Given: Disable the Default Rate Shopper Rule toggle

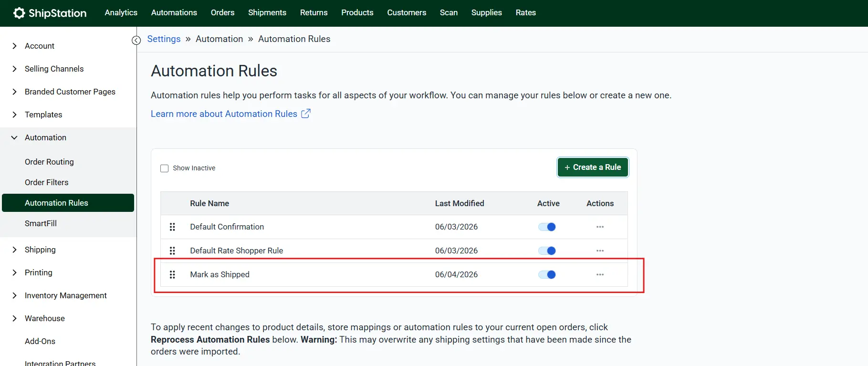Looking at the screenshot, I should pyautogui.click(x=547, y=251).
